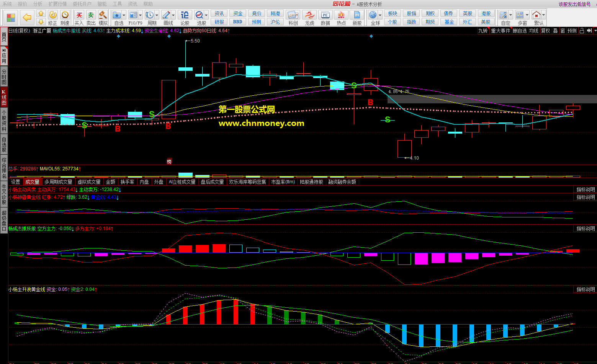Switch to the 融资融券余额 tab
Image resolution: width=597 pixels, height=364 pixels.
(x=342, y=182)
